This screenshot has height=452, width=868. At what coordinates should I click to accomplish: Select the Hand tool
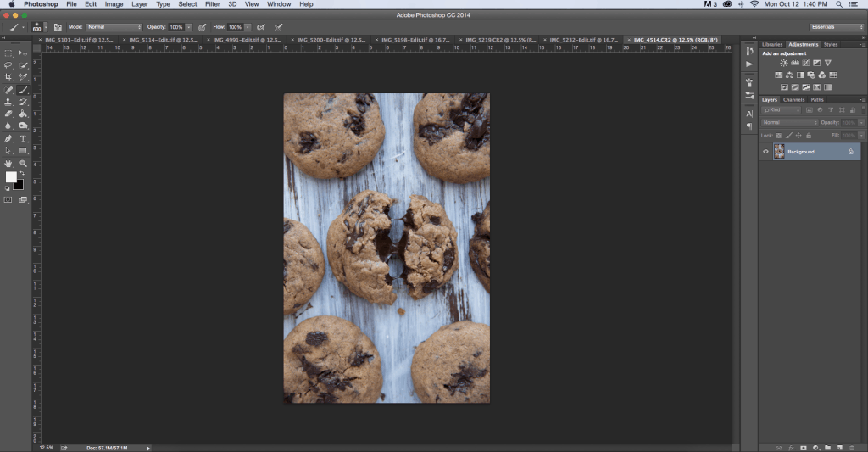click(x=8, y=164)
